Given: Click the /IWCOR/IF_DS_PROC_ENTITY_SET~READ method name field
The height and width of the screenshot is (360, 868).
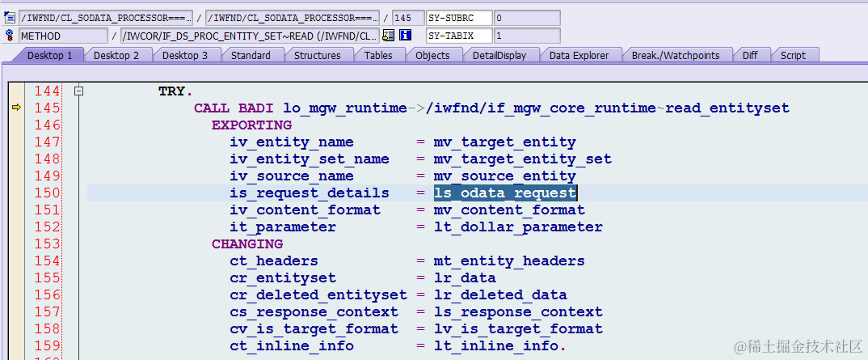Looking at the screenshot, I should (x=251, y=36).
